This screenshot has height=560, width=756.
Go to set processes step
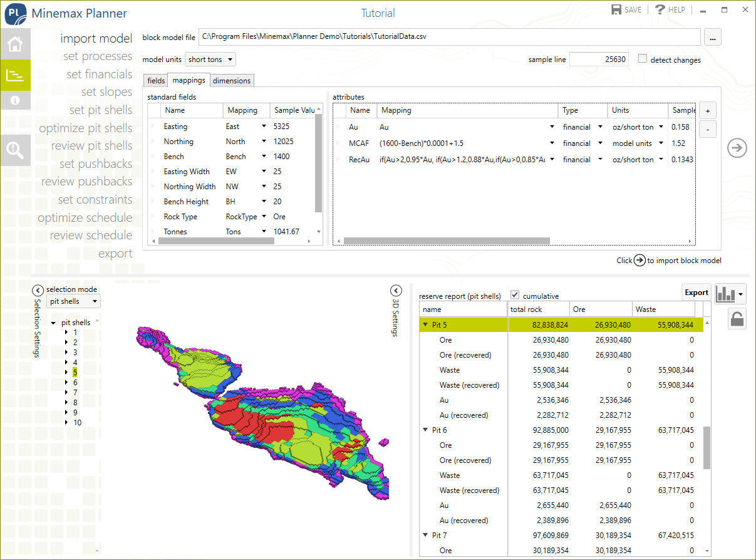[98, 56]
